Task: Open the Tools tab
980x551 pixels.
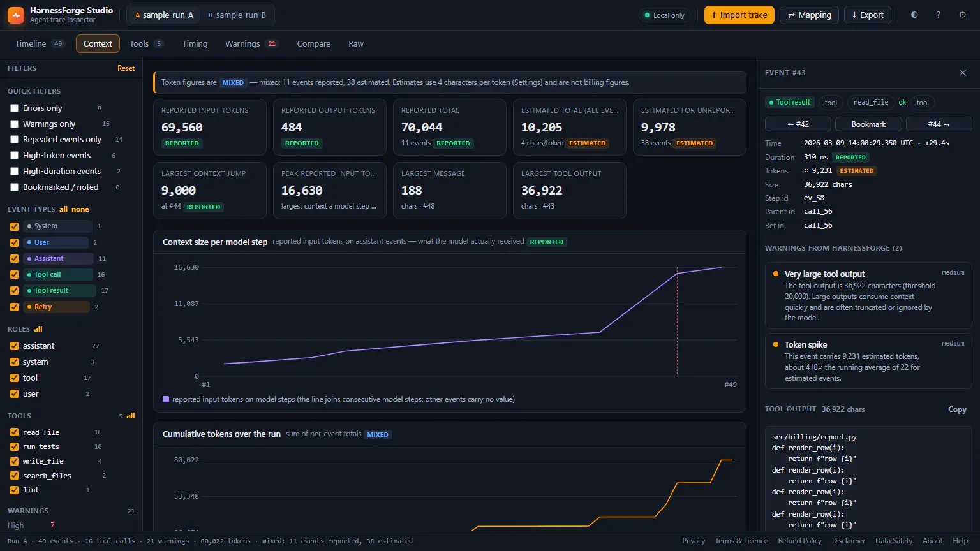Action: pyautogui.click(x=146, y=43)
